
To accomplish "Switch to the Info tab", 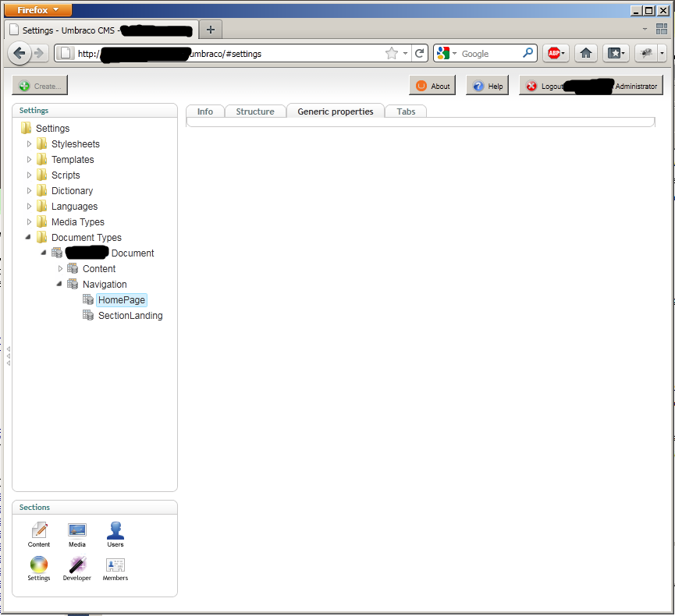I will click(x=205, y=112).
